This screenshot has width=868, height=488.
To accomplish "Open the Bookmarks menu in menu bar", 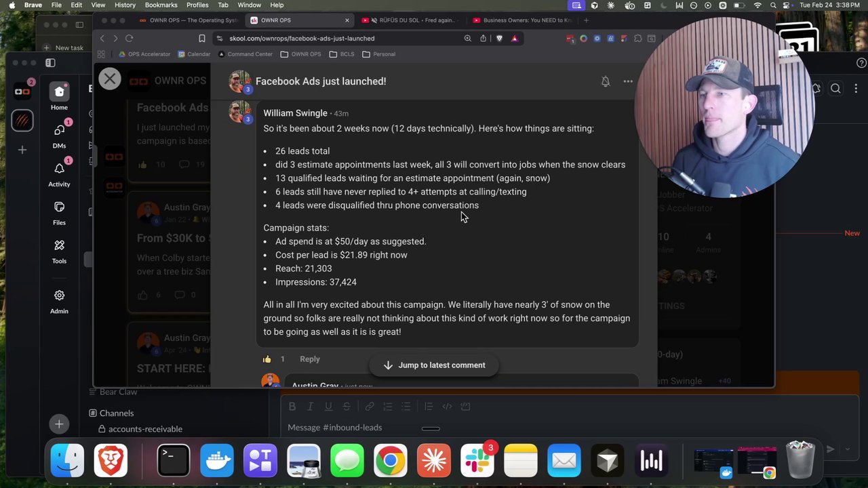I will coord(161,5).
